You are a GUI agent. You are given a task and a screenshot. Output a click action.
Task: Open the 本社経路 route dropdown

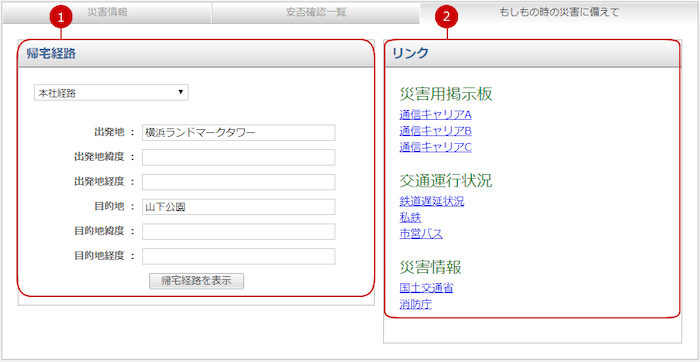coord(111,93)
